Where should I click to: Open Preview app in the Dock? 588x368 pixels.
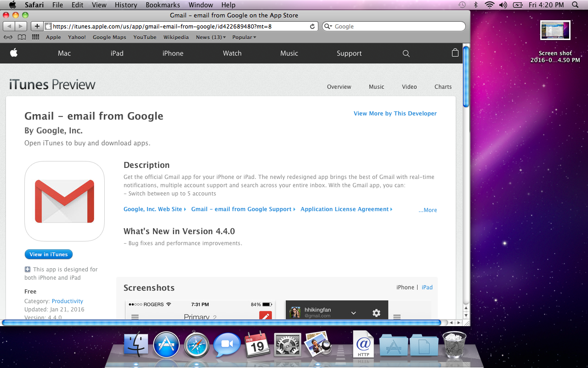pyautogui.click(x=318, y=344)
